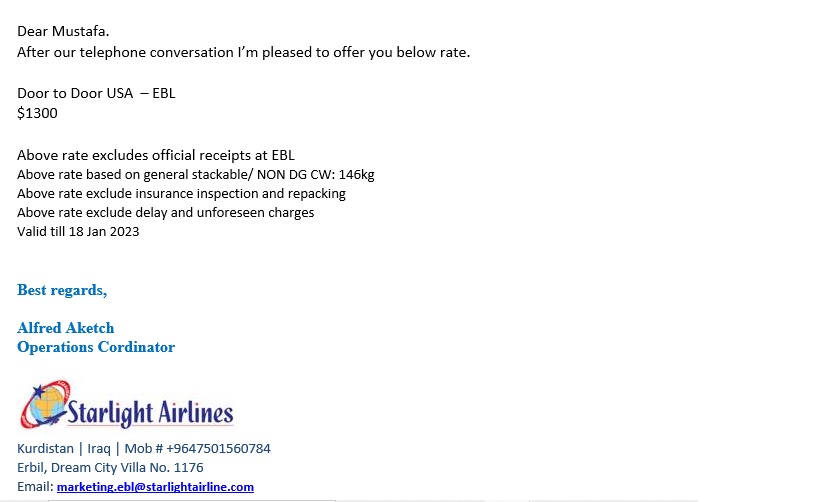Click the "Starlight Airlines" wordmark text in the logo
Image resolution: width=819 pixels, height=502 pixels.
pyautogui.click(x=150, y=411)
